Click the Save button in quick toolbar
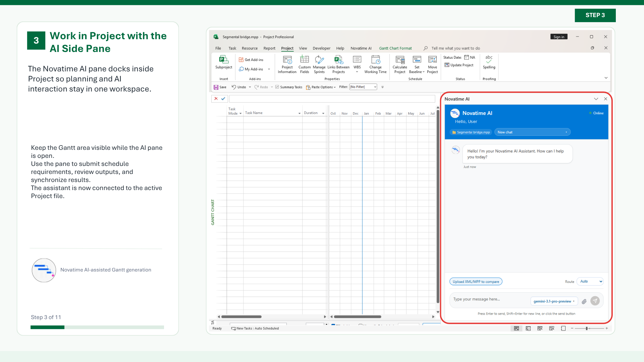This screenshot has height=362, width=644. (x=220, y=87)
